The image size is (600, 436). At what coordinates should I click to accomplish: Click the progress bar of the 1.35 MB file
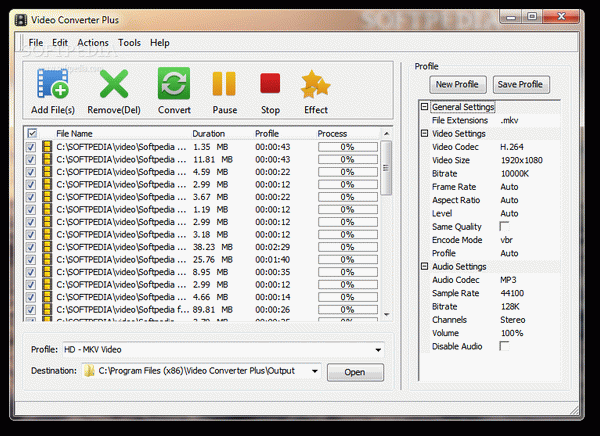pos(347,147)
